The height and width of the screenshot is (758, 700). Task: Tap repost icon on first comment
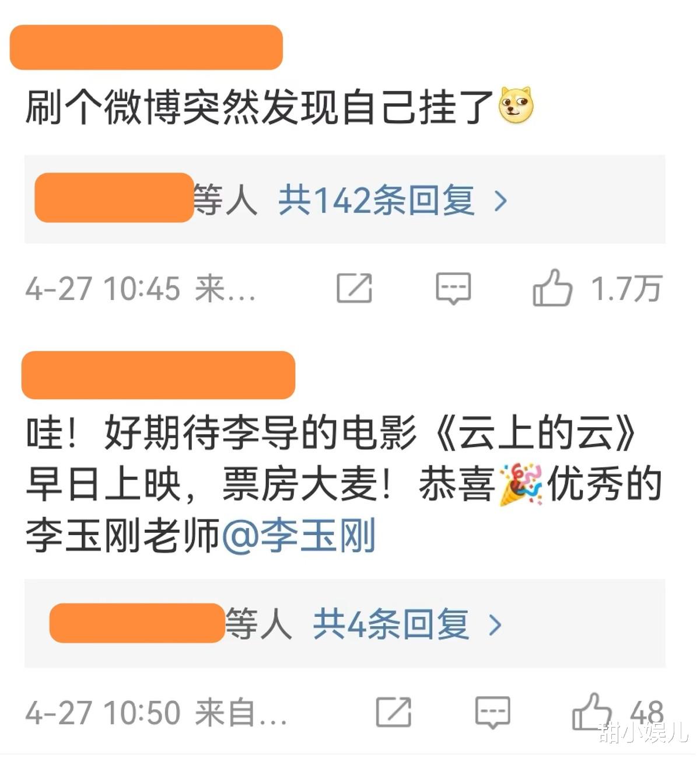pos(354,288)
